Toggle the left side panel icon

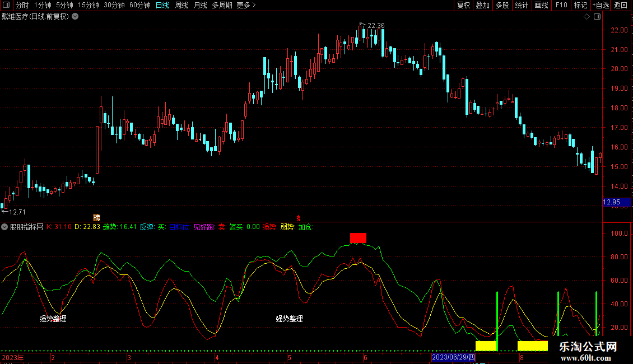click(x=6, y=5)
